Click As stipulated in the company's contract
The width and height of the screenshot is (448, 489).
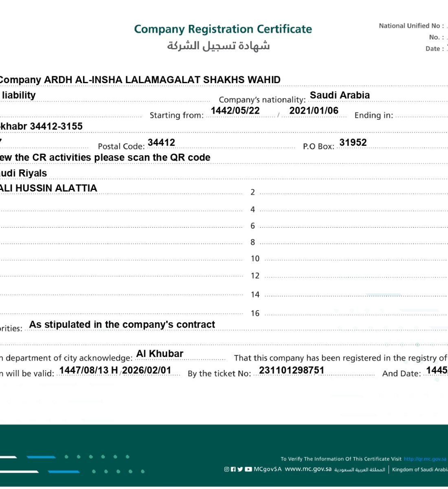coord(122,325)
